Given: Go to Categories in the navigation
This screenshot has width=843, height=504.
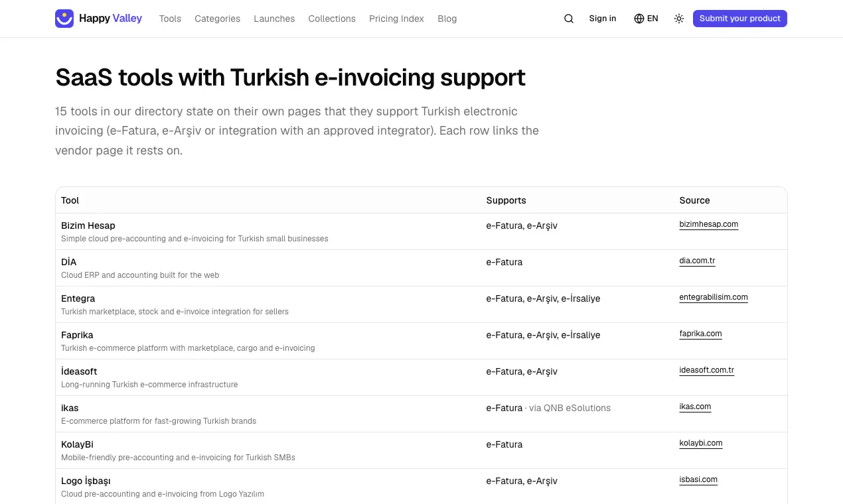Looking at the screenshot, I should [x=218, y=19].
